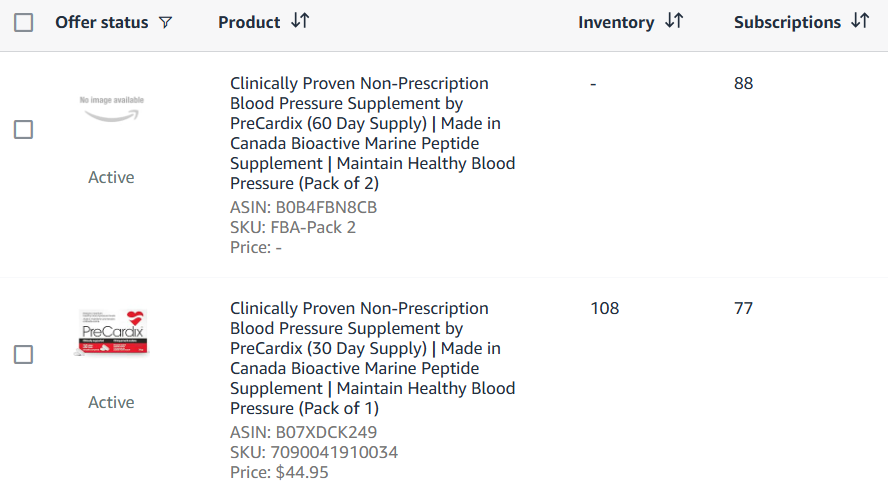Click the 88 subscriptions value

tap(743, 84)
